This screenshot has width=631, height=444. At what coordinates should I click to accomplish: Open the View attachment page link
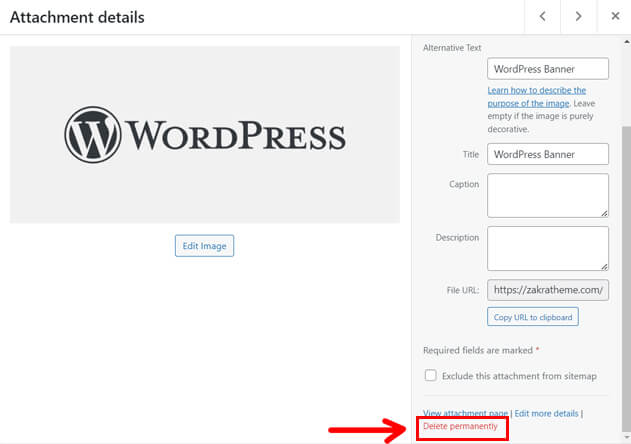tap(466, 413)
